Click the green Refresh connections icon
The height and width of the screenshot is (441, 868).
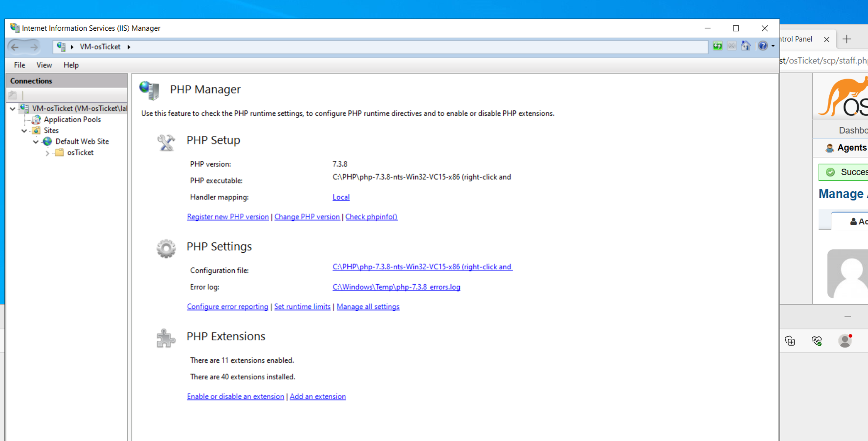(717, 46)
